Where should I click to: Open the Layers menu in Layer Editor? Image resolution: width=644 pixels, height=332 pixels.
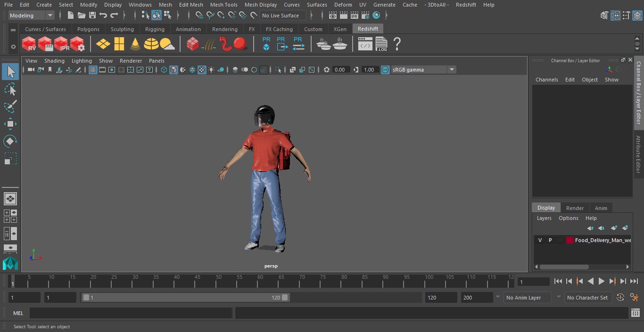(544, 218)
